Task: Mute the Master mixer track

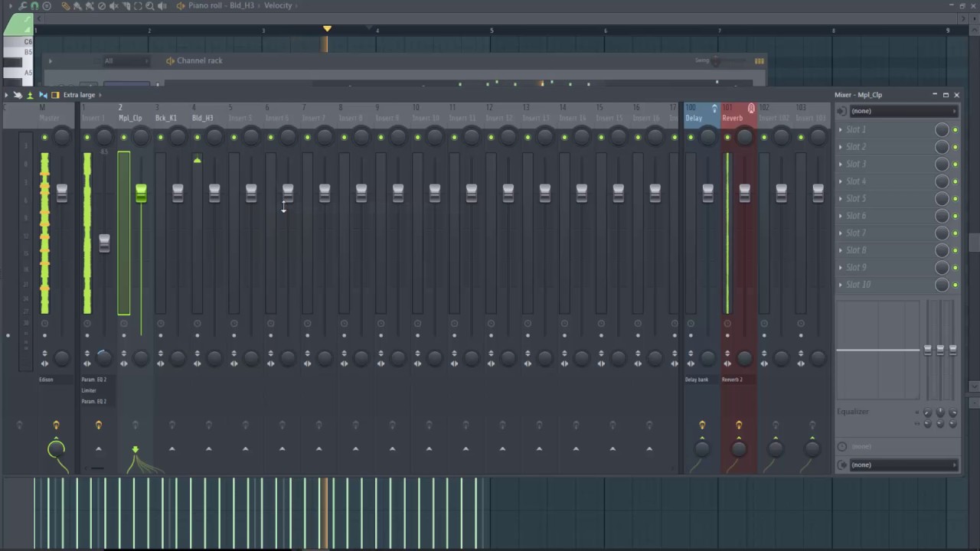Action: tap(44, 138)
